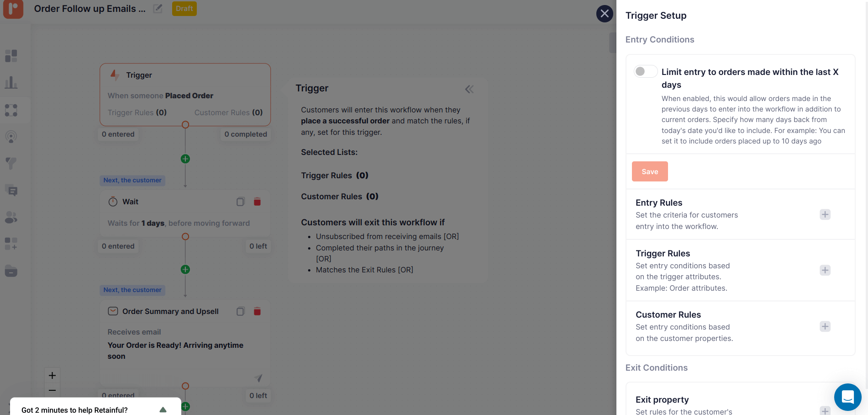868x415 pixels.
Task: Add a step below the Wait block
Action: click(185, 269)
